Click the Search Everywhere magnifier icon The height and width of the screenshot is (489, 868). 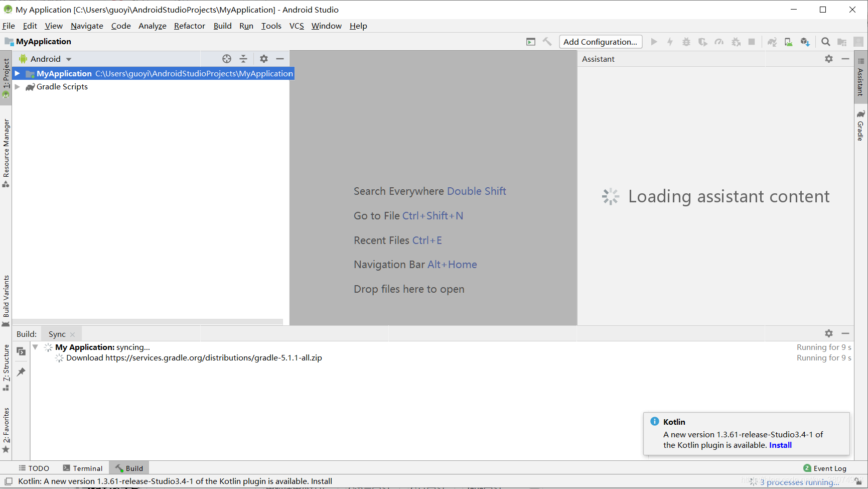pyautogui.click(x=826, y=42)
